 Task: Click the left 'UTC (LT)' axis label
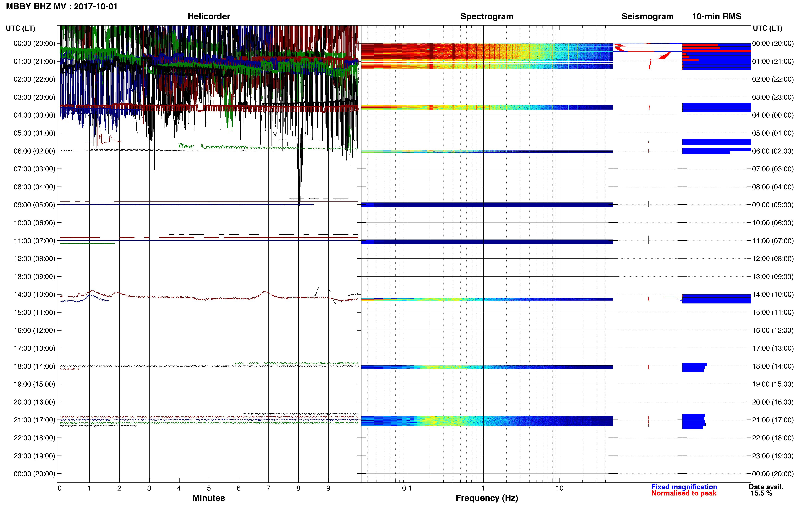(21, 29)
